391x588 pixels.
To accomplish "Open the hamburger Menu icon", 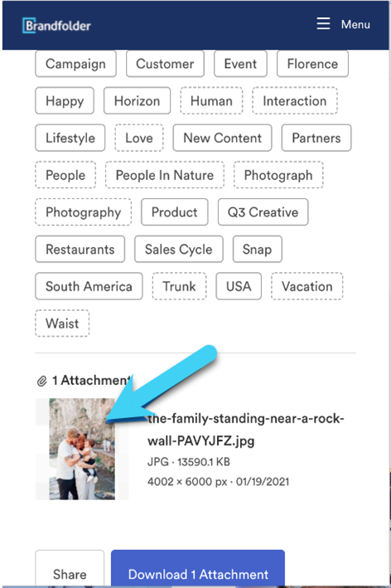I will [323, 23].
